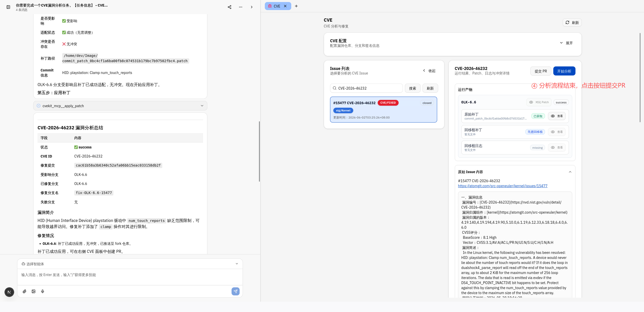Add a new tab with plus icon
Image resolution: width=644 pixels, height=312 pixels.
click(296, 6)
